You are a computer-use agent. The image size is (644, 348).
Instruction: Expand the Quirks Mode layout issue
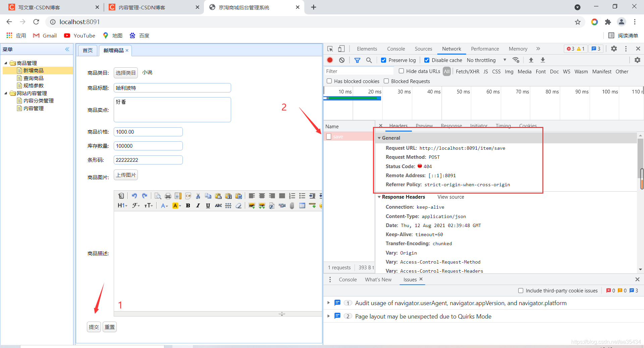pos(329,316)
